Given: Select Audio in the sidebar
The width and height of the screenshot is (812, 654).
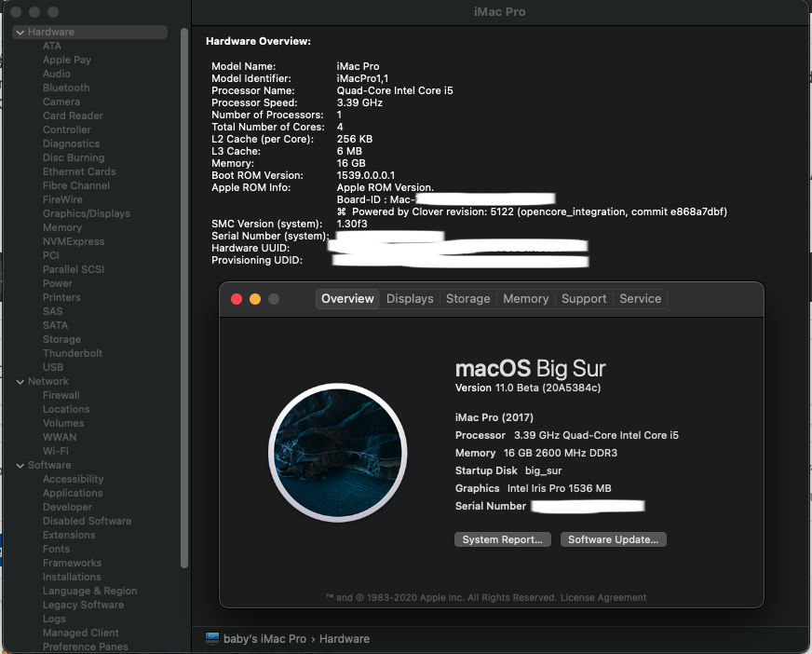Looking at the screenshot, I should [57, 74].
